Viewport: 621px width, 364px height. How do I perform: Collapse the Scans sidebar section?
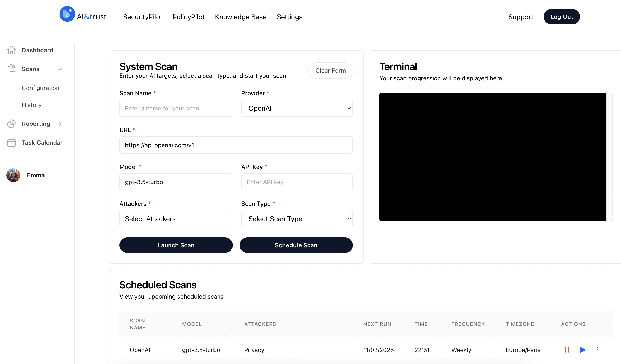click(60, 69)
